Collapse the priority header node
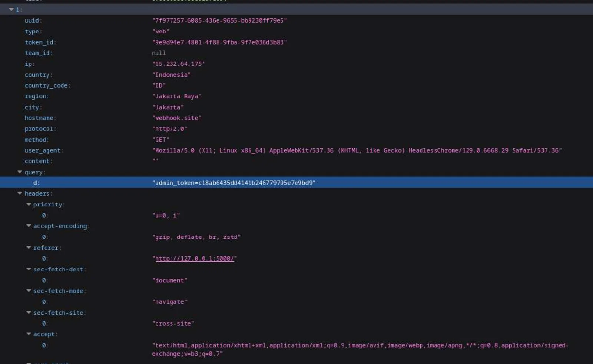This screenshot has height=364, width=593. (x=29, y=204)
